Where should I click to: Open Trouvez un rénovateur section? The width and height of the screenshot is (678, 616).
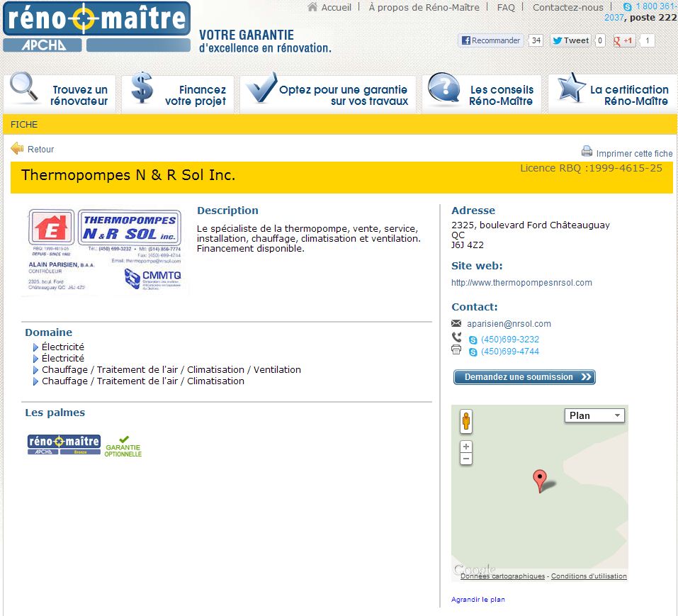(79, 95)
